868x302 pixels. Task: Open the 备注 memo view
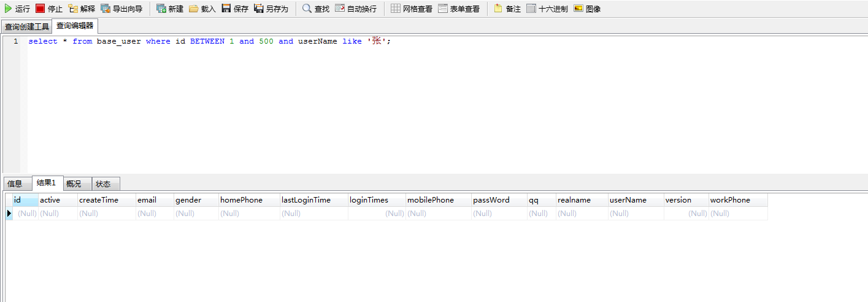(507, 9)
